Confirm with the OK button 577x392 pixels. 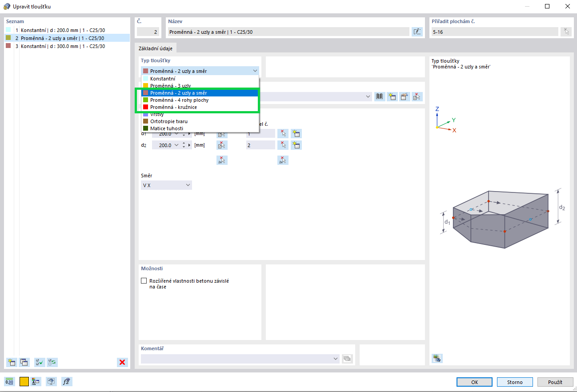[474, 382]
